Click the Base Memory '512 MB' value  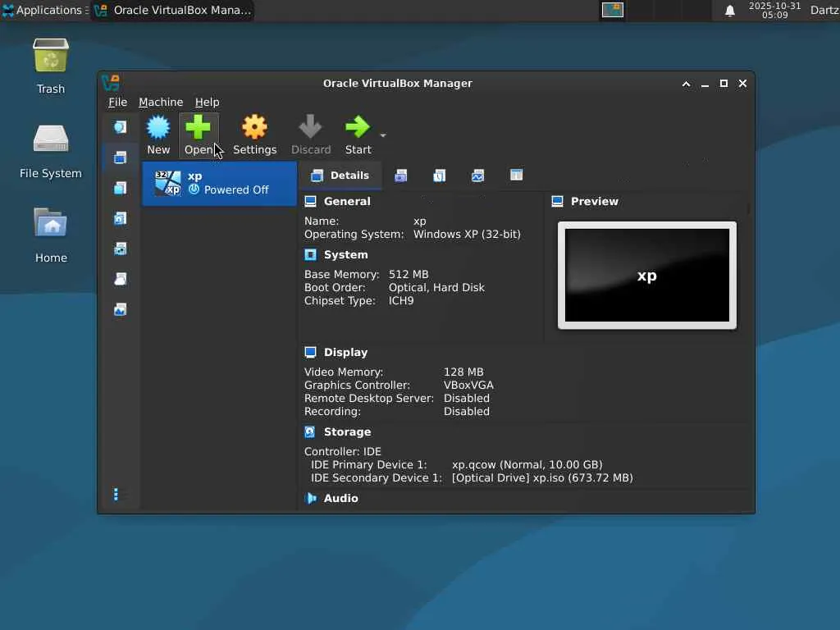click(409, 275)
